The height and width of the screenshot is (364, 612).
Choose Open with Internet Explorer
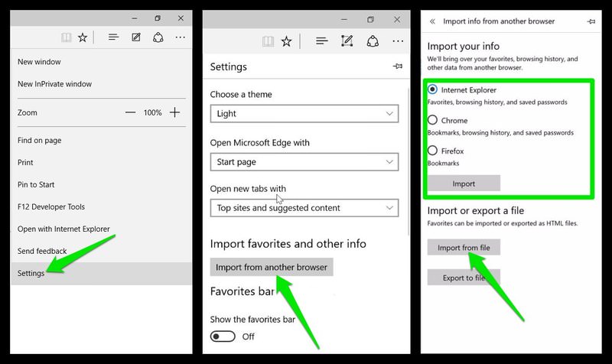tap(101, 229)
